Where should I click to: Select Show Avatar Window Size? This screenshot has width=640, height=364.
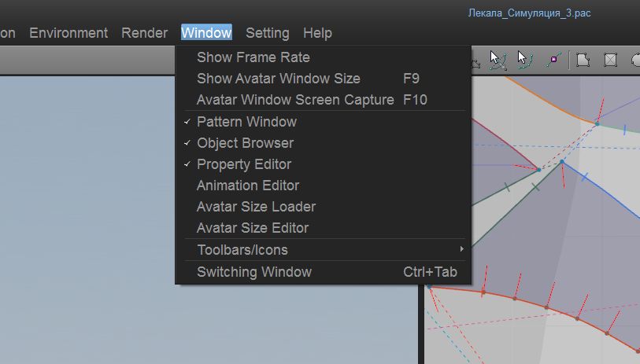279,79
